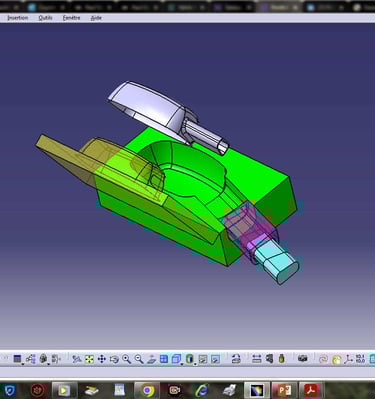Viewport: 375px width, 399px height.
Task: Click the Isometric View cube icon
Action: tap(176, 359)
